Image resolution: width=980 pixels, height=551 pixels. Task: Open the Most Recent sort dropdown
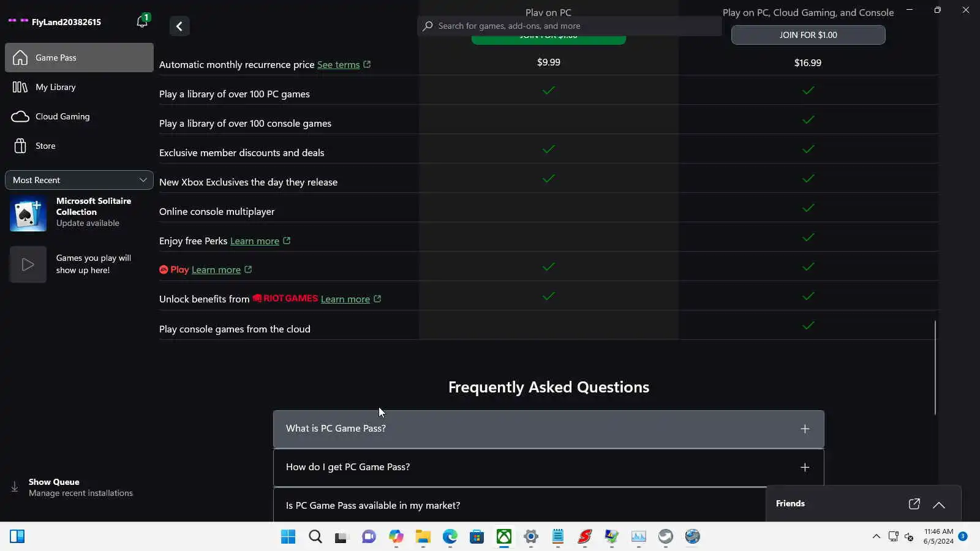point(79,180)
